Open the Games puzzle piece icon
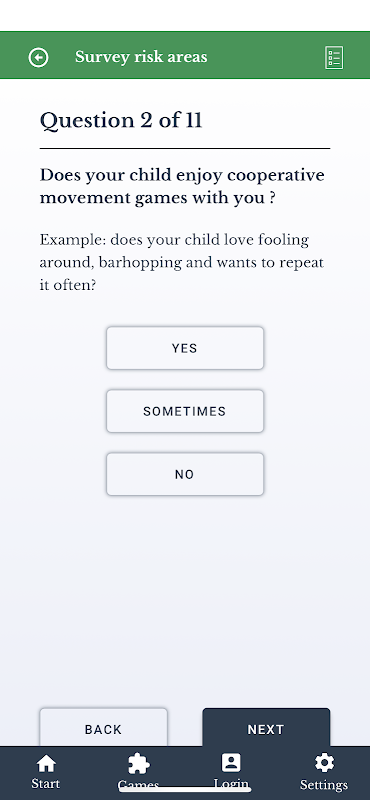The height and width of the screenshot is (800, 370). point(138,764)
